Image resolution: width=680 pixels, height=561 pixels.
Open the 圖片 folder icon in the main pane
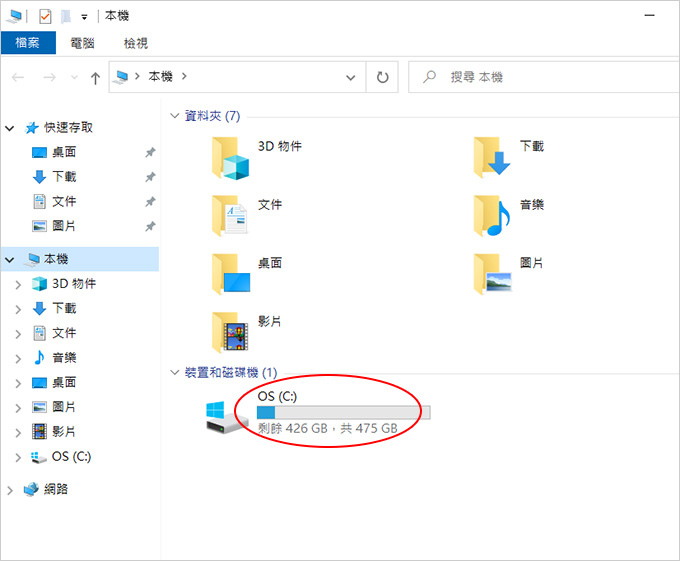493,274
